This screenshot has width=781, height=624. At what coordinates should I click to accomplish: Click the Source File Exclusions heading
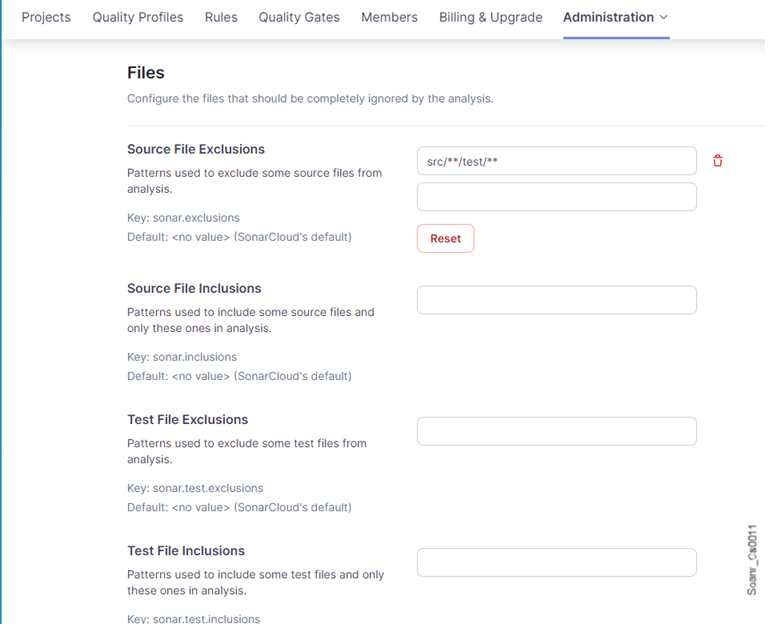[x=196, y=149]
